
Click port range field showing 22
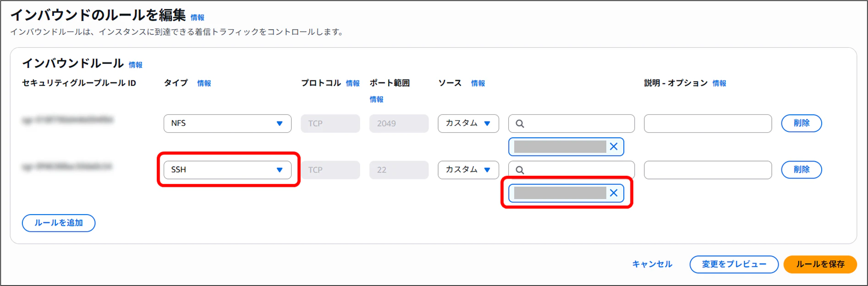click(x=399, y=170)
